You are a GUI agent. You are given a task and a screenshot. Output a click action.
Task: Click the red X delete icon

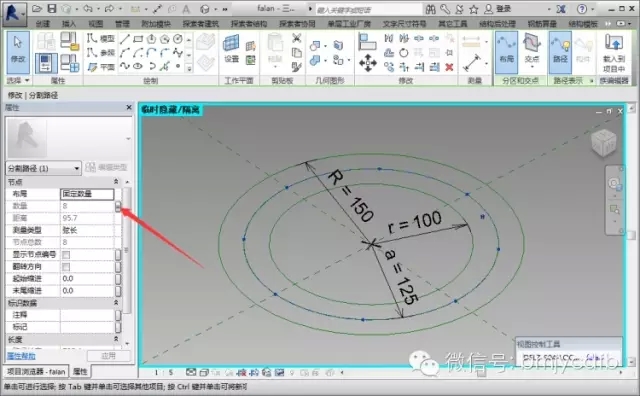[449, 67]
